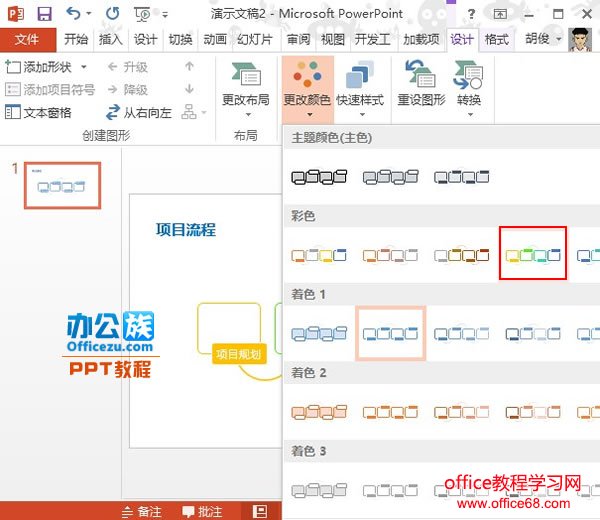Select second orange outline option under 着色 2

390,412
